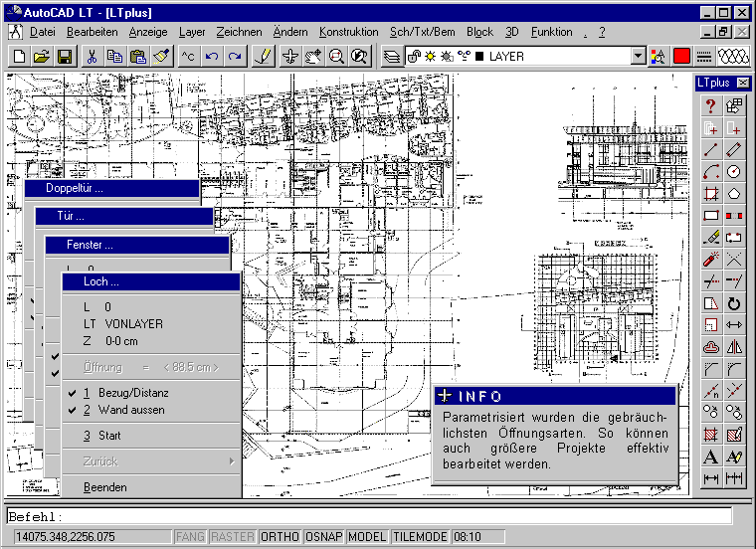Choose the LTplus revision cloud tool
This screenshot has height=549, width=756.
click(710, 347)
